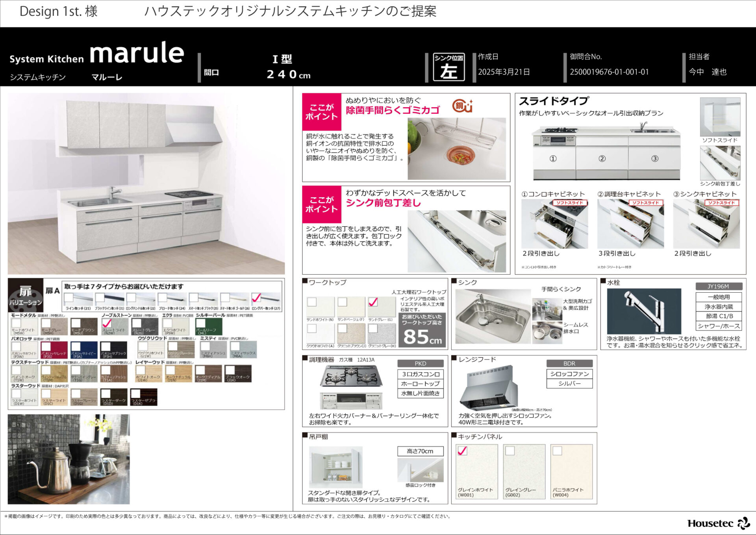Image resolution: width=756 pixels, height=535 pixels.
Task: Click the シンク位置 左 badge
Action: [x=449, y=67]
